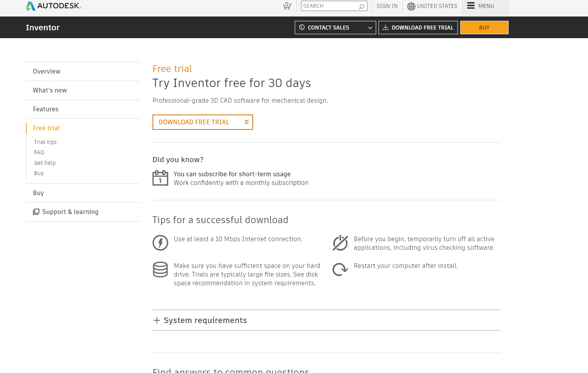Open the hamburger menu icon
Viewport: 588px width, 373px height.
[x=471, y=6]
